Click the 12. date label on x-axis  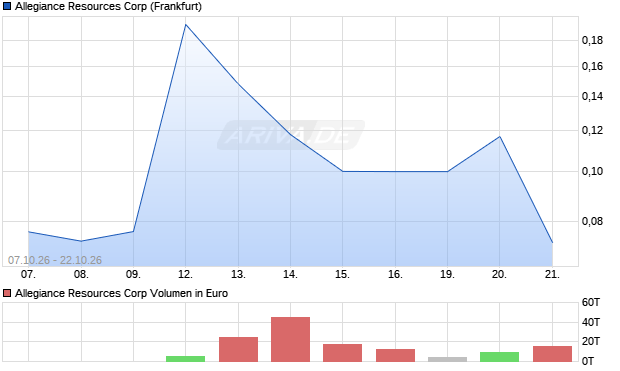click(x=185, y=274)
